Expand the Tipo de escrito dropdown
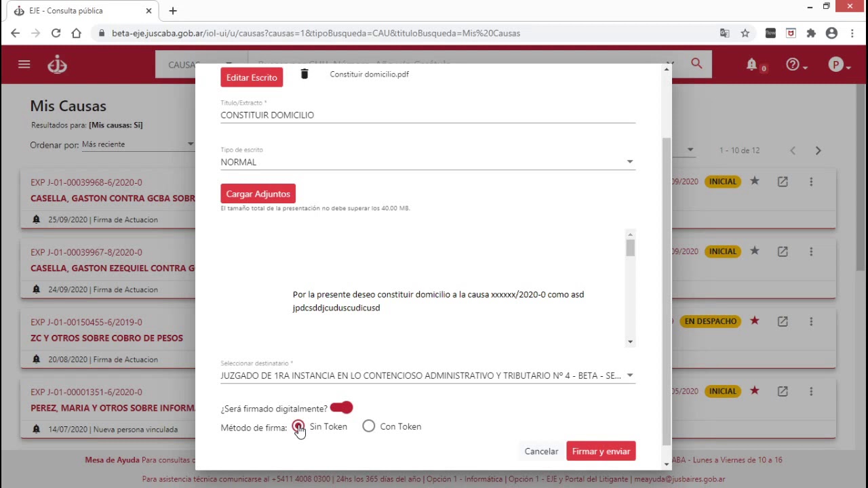Screen dimensions: 868x488 pyautogui.click(x=428, y=162)
